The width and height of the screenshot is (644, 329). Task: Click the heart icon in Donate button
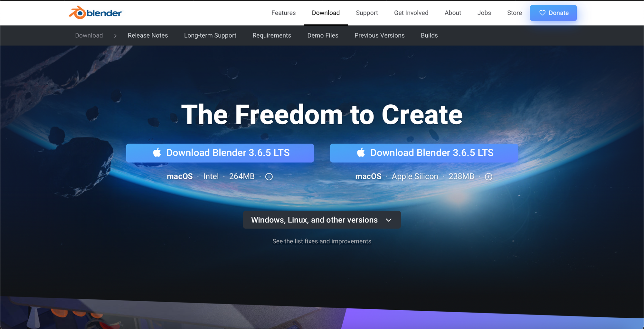tap(542, 13)
